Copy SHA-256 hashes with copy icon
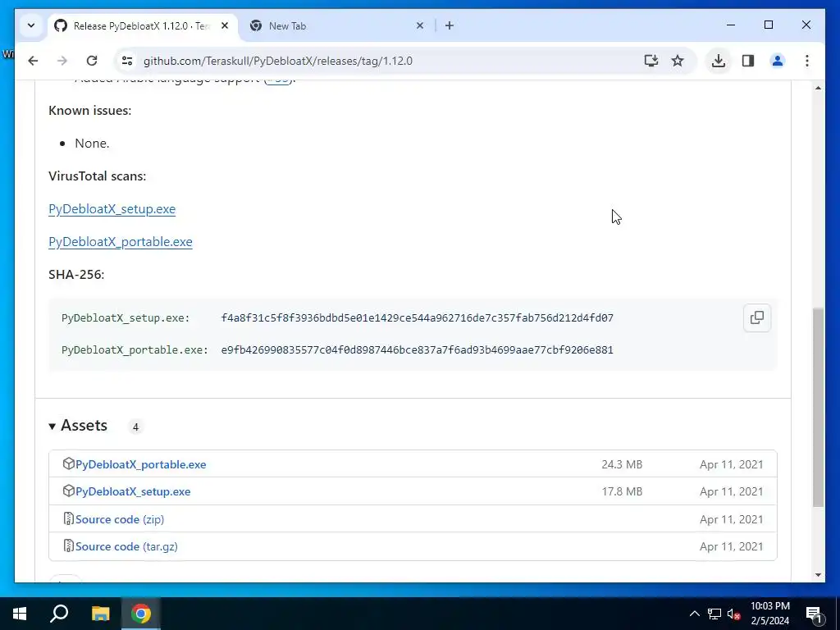 pyautogui.click(x=757, y=317)
